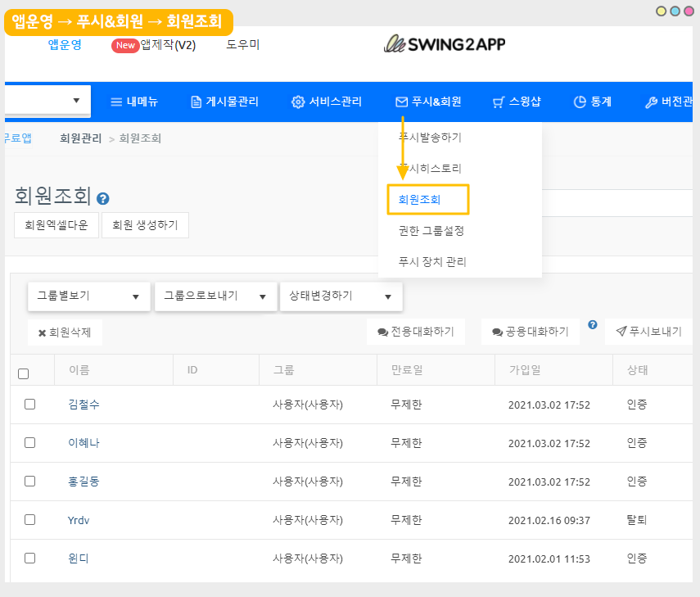Open the 그룹으로보내기 dropdown
The height and width of the screenshot is (597, 700).
215,296
